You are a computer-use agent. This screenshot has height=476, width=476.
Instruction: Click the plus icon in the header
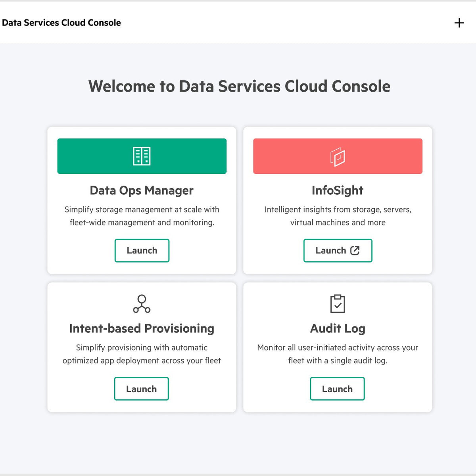(459, 23)
